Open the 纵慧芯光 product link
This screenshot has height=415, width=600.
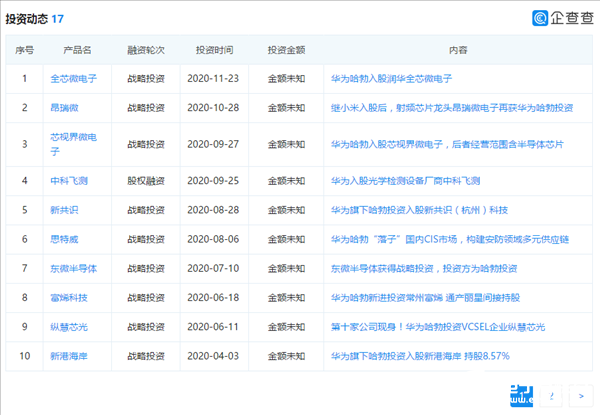tap(69, 327)
